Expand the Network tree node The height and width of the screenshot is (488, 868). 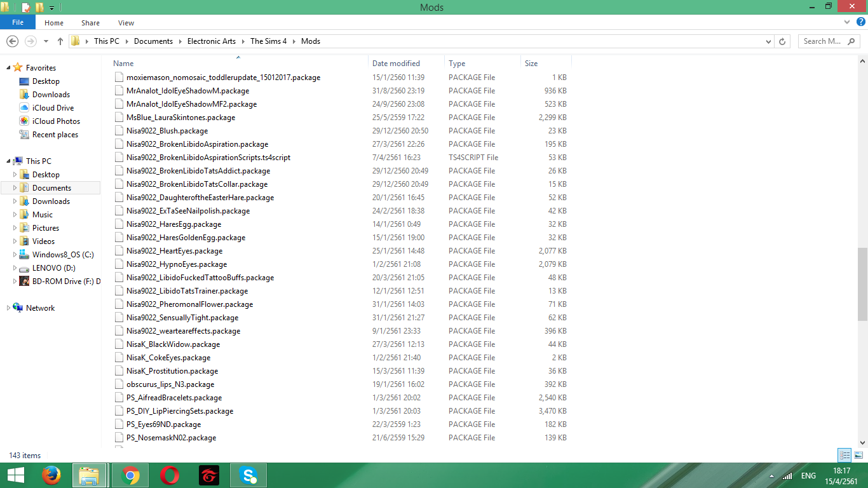tap(8, 308)
